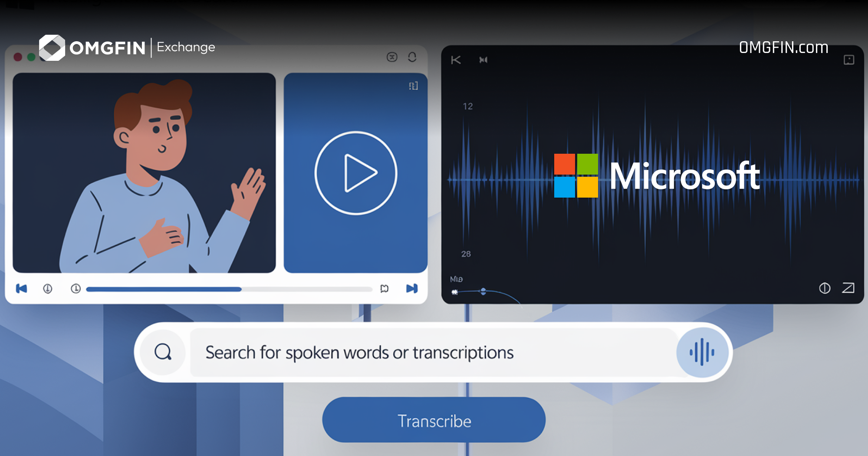
Task: Skip to next track in video player
Action: [412, 288]
